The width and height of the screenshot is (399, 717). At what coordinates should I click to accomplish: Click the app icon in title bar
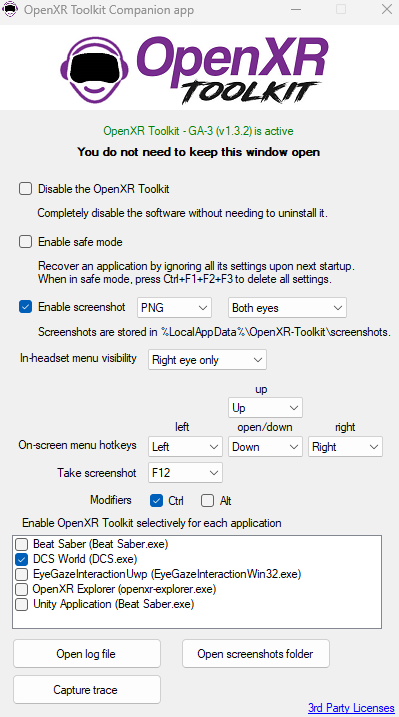(x=11, y=10)
